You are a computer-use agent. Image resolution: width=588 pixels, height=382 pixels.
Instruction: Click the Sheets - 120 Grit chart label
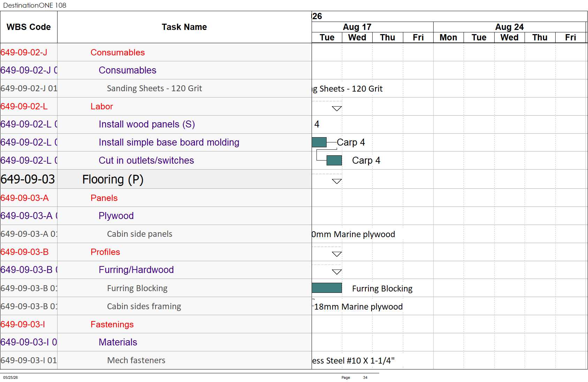347,89
